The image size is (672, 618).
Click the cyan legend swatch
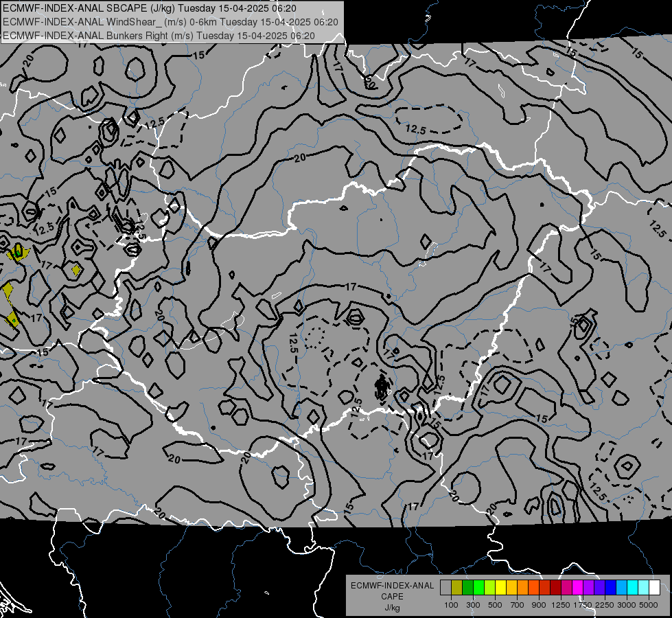(x=633, y=588)
